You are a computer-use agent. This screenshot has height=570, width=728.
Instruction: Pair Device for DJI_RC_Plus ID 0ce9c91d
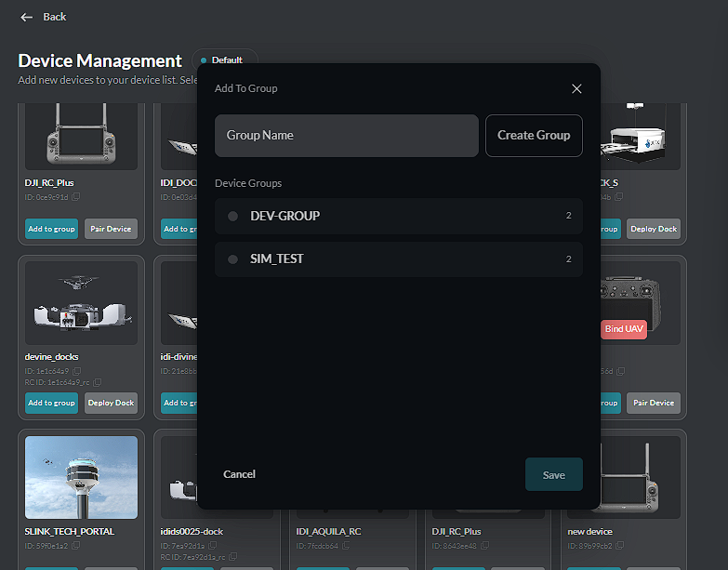tap(111, 229)
